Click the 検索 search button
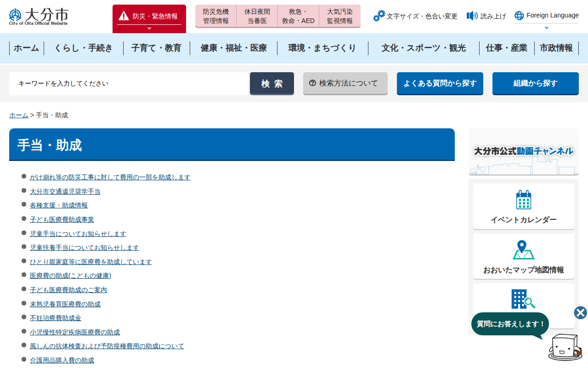This screenshot has height=368, width=588. pos(272,83)
